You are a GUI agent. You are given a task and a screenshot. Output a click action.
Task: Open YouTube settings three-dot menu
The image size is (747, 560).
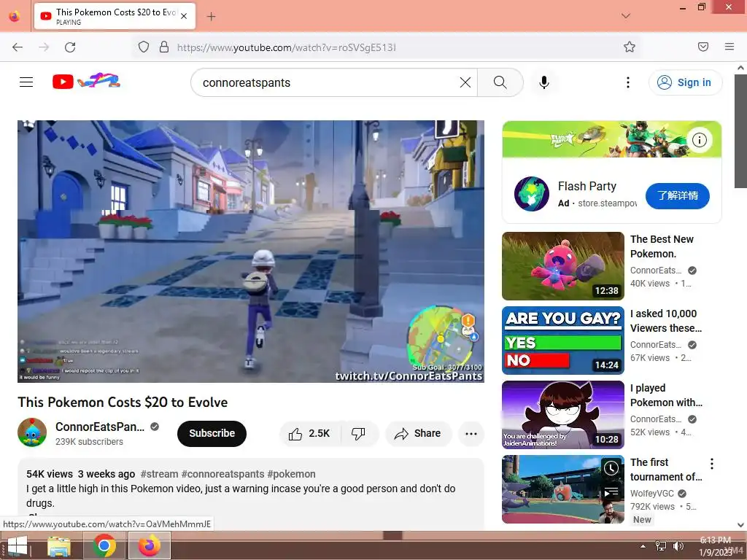pyautogui.click(x=628, y=82)
